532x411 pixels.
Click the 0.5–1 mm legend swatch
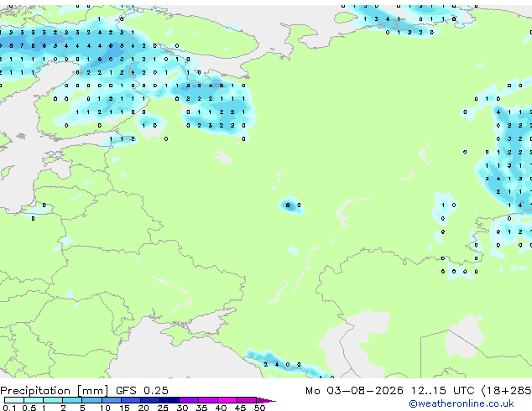pos(34,400)
